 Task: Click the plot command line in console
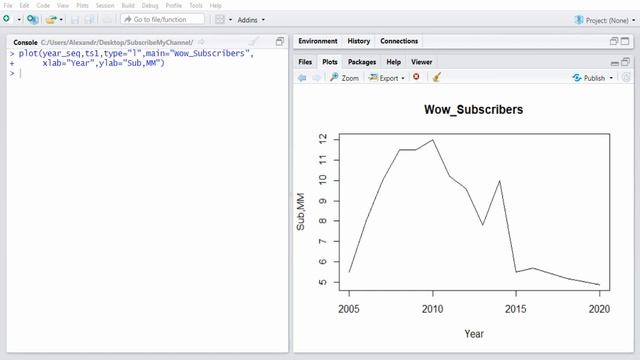tap(136, 53)
